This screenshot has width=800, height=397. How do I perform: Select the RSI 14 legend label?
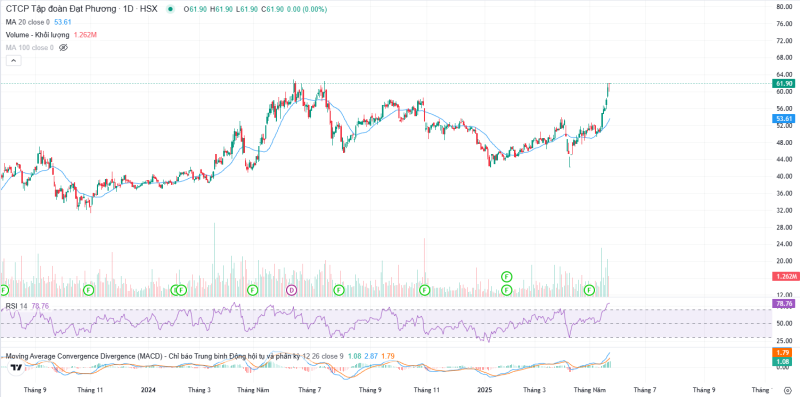[16, 306]
